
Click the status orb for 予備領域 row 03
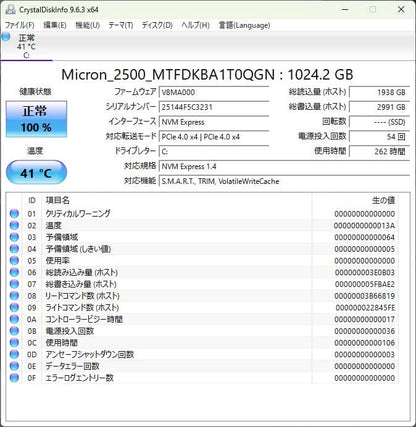[14, 237]
